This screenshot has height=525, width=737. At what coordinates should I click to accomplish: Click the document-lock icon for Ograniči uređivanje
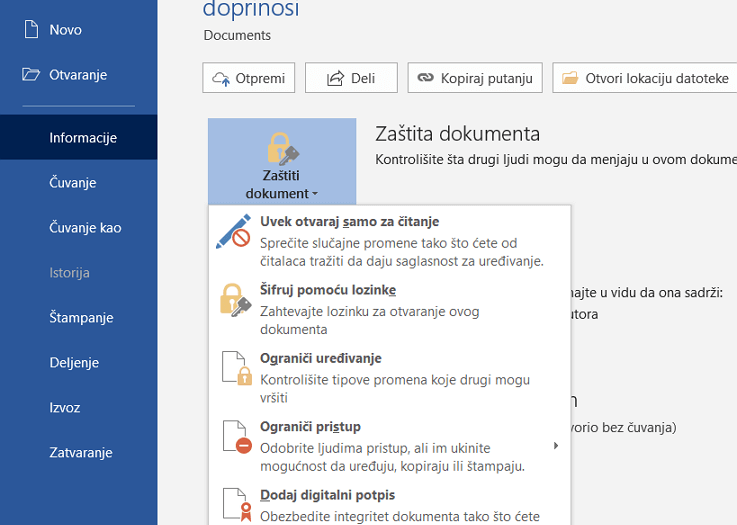click(x=234, y=368)
